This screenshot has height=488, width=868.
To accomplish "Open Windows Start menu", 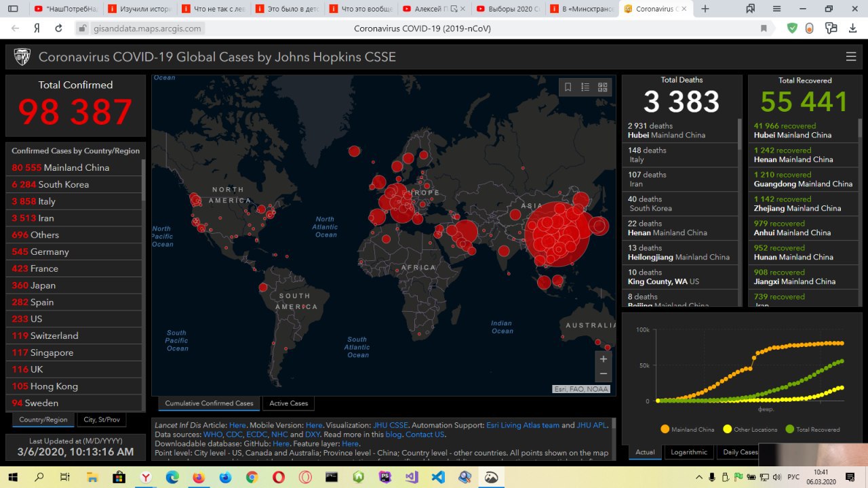I will pos(14,477).
